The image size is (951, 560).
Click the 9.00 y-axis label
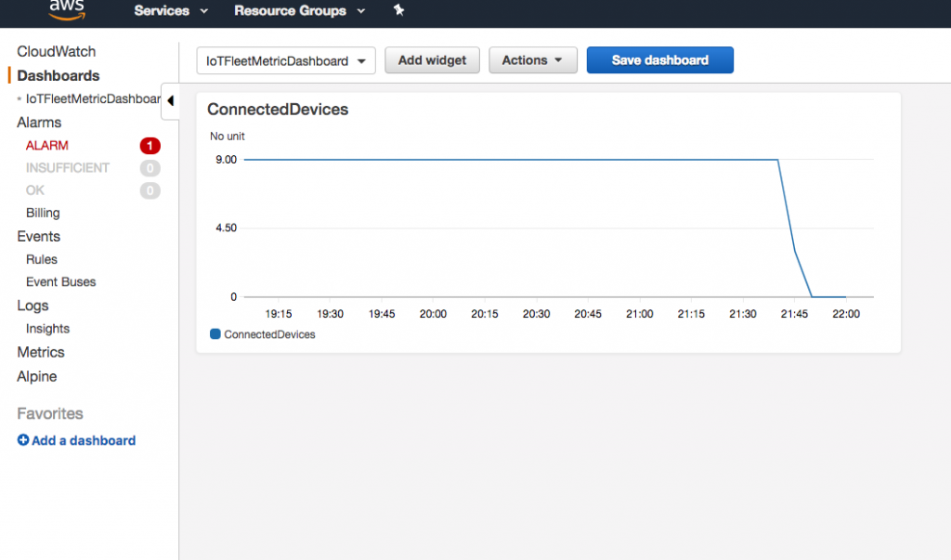227,160
